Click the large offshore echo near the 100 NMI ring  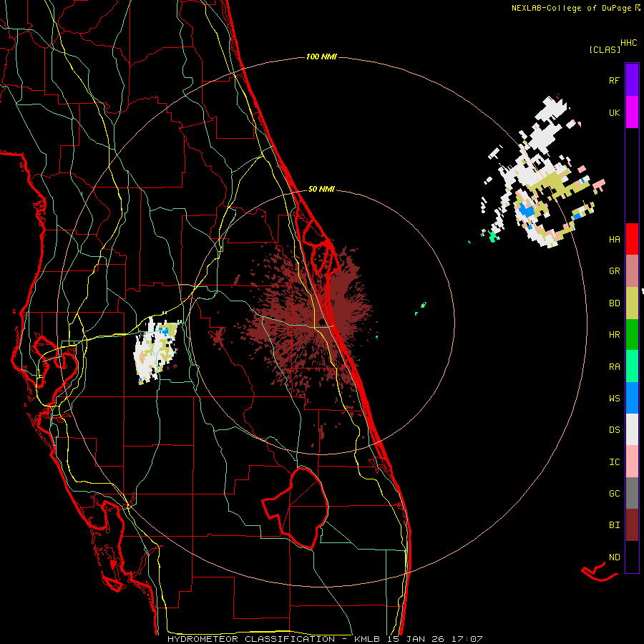pos(542,172)
